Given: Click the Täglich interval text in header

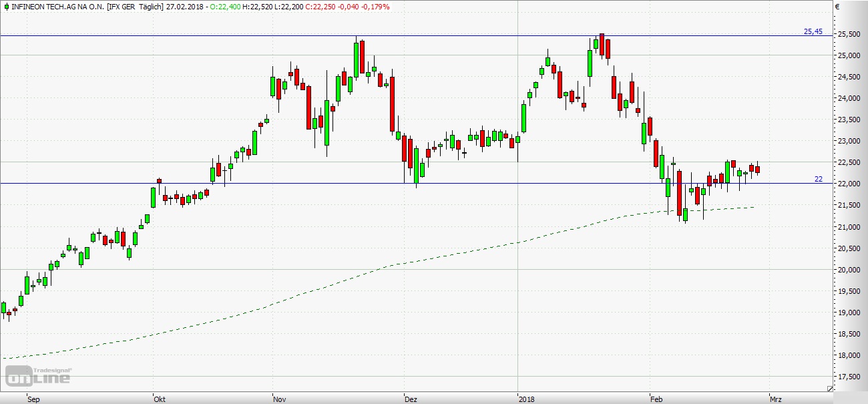Looking at the screenshot, I should [148, 7].
